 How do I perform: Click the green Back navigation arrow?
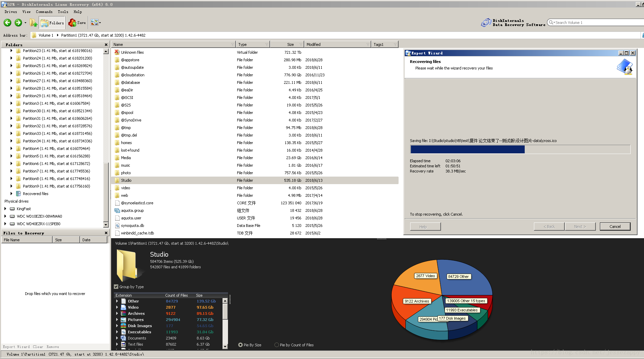click(x=8, y=23)
